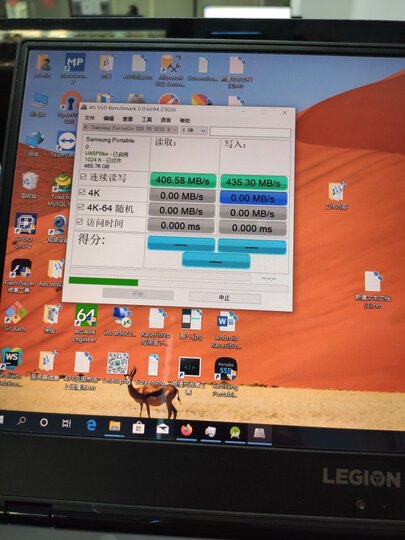Open the Samsung Portable SSD desktop shortcut
The image size is (405, 540).
click(x=225, y=377)
